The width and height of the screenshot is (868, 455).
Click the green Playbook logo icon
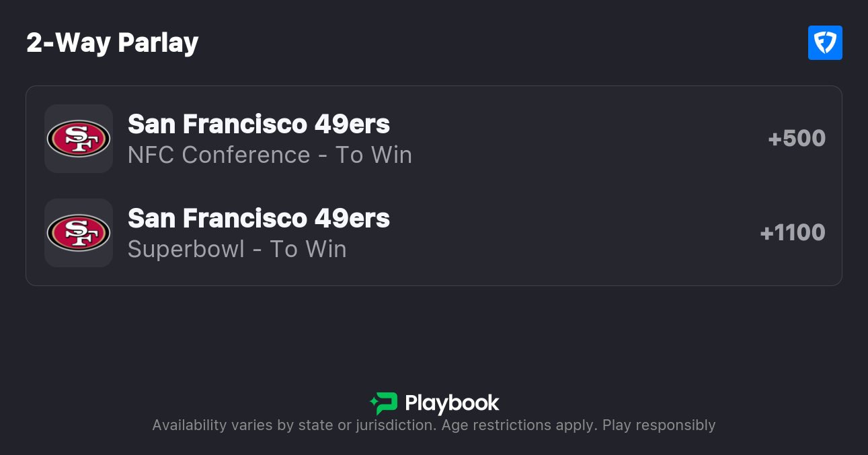tap(384, 403)
